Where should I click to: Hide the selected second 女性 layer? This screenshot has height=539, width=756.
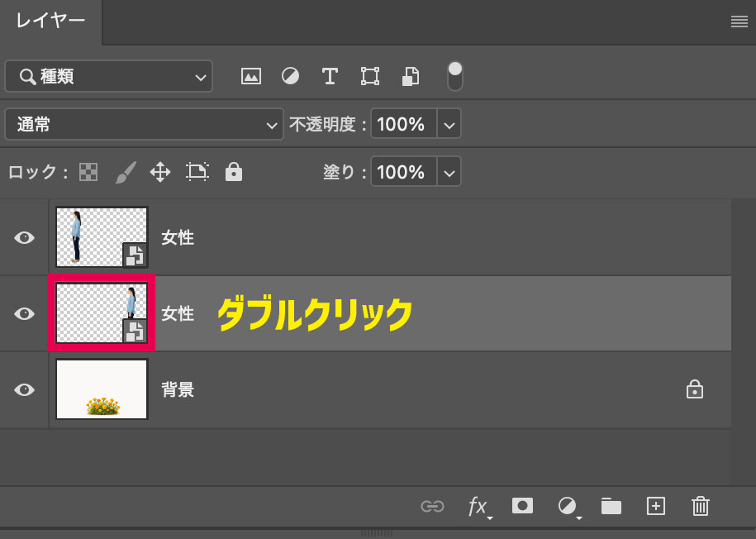click(24, 313)
